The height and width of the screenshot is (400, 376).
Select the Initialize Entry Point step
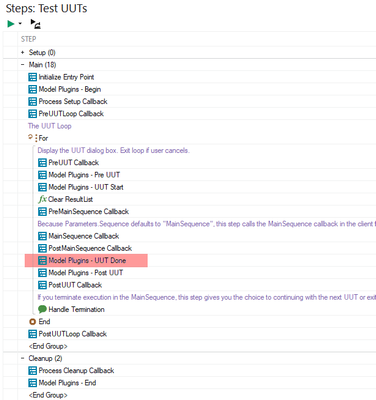[x=66, y=77]
